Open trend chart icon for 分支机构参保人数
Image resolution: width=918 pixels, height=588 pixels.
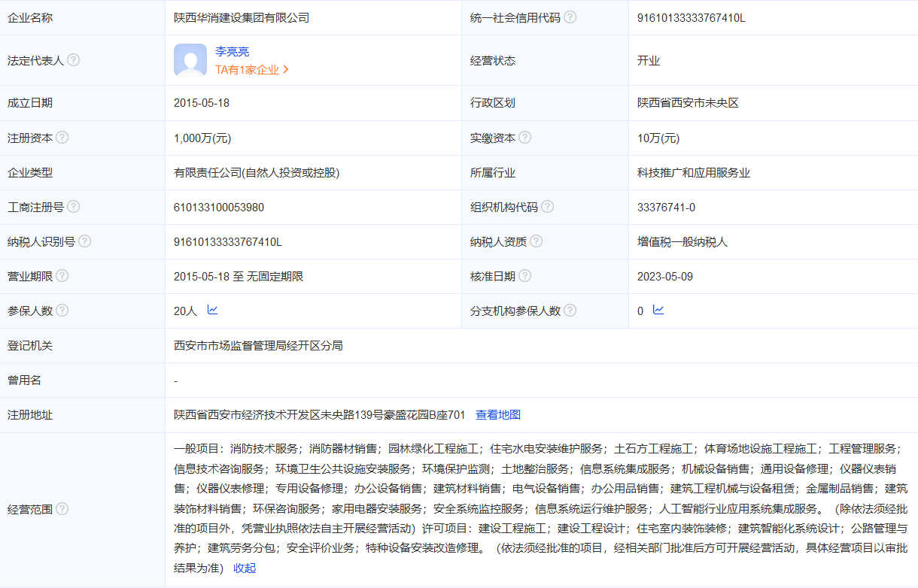pyautogui.click(x=658, y=310)
